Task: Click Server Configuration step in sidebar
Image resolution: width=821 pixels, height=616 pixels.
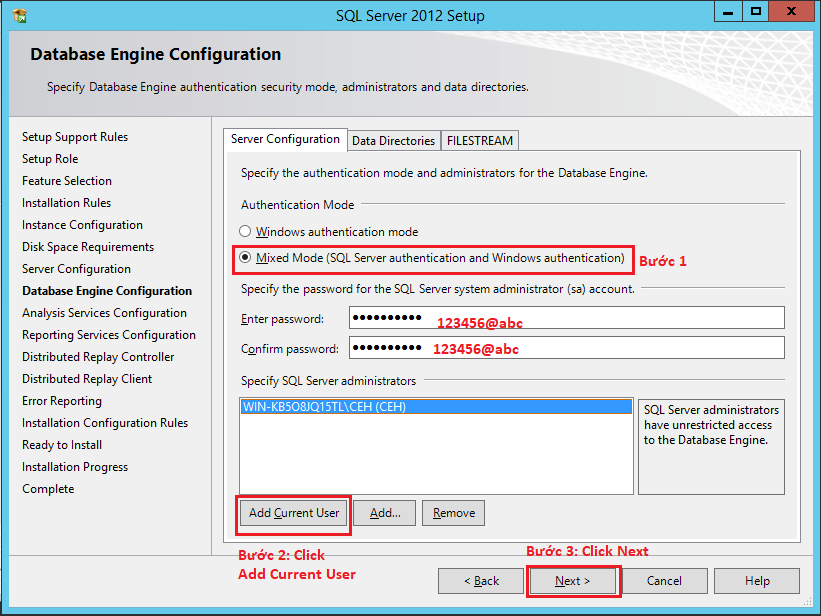Action: [x=76, y=269]
